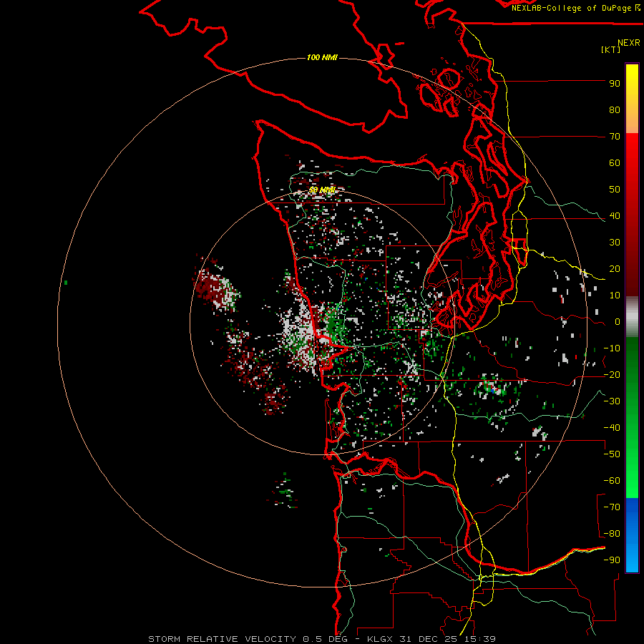Select the -80 value on the legend
Image resolution: width=644 pixels, height=644 pixels.
click(x=612, y=534)
